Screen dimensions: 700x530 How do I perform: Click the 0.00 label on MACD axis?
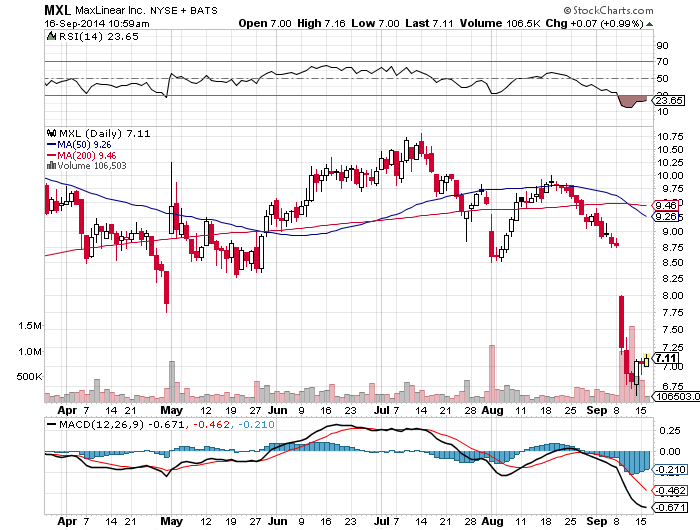click(x=670, y=451)
